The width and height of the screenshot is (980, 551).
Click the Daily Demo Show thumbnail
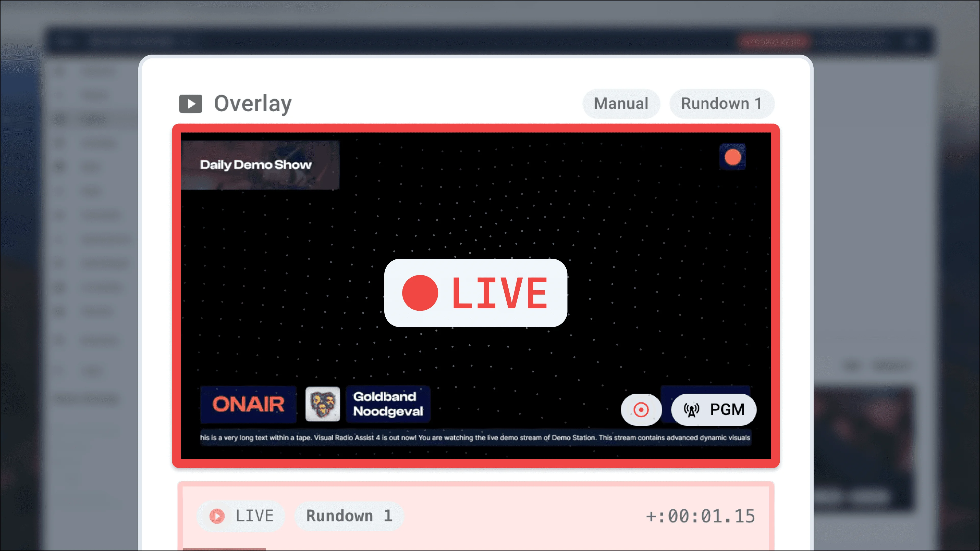tap(260, 164)
